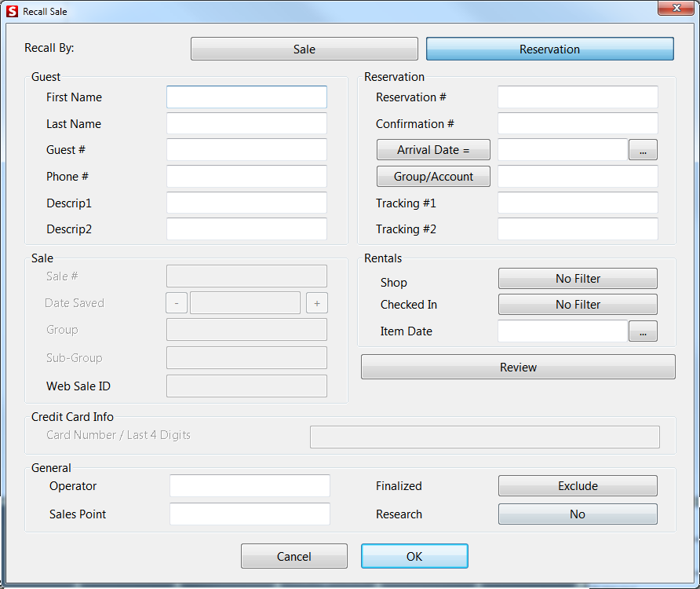Click the Reservation # input box

(x=578, y=97)
